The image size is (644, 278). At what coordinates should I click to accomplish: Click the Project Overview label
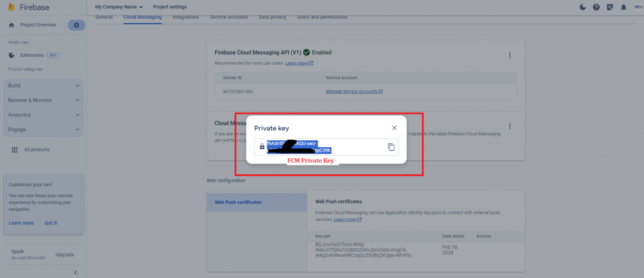38,25
